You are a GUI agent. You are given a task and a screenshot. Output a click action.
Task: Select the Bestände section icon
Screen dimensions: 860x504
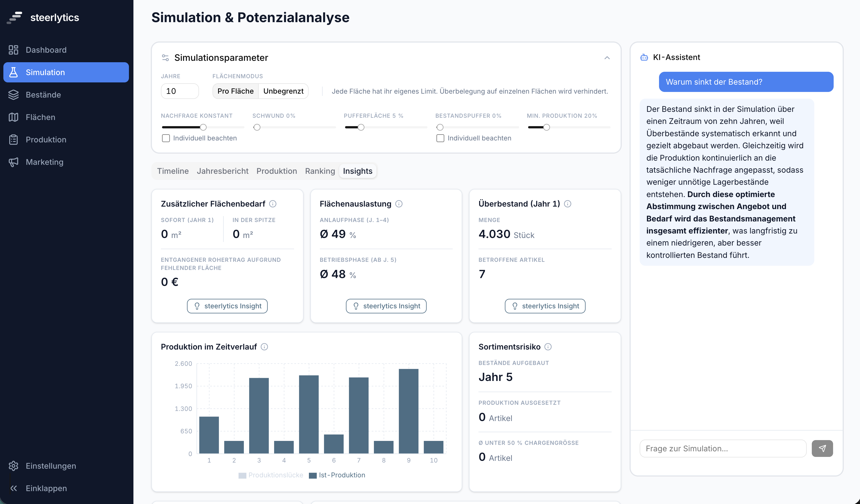14,95
